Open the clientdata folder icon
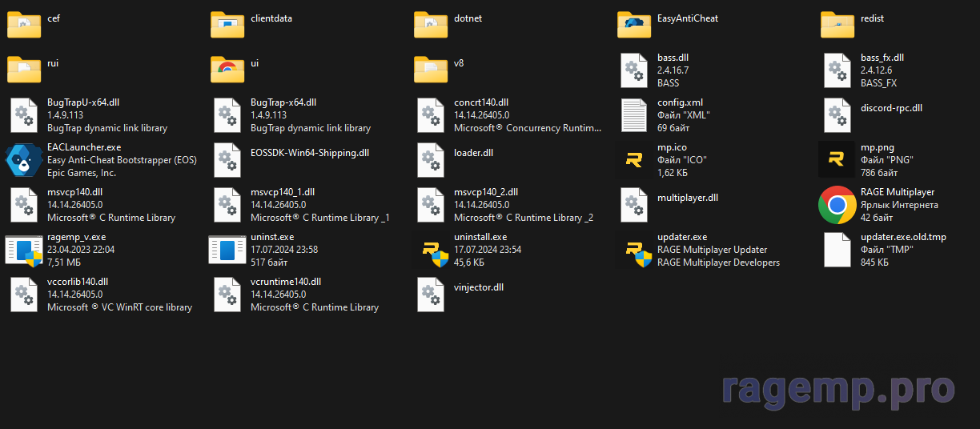The image size is (980, 429). [x=227, y=25]
